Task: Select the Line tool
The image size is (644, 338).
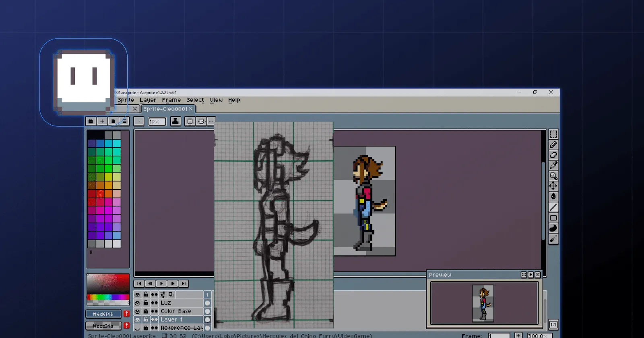Action: click(x=553, y=207)
